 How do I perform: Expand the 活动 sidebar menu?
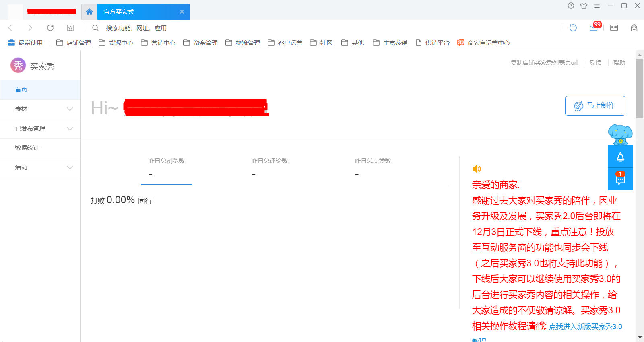(40, 167)
